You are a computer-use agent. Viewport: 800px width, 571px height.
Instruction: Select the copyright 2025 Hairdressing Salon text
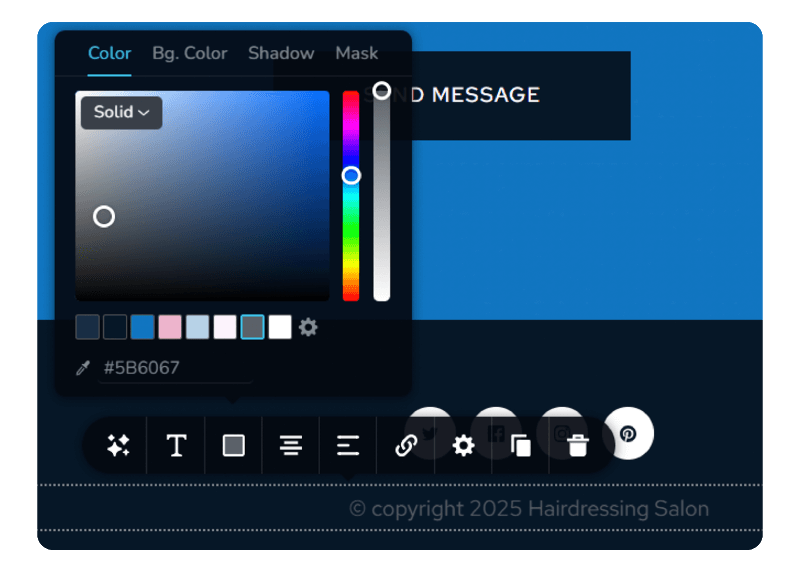pyautogui.click(x=529, y=509)
